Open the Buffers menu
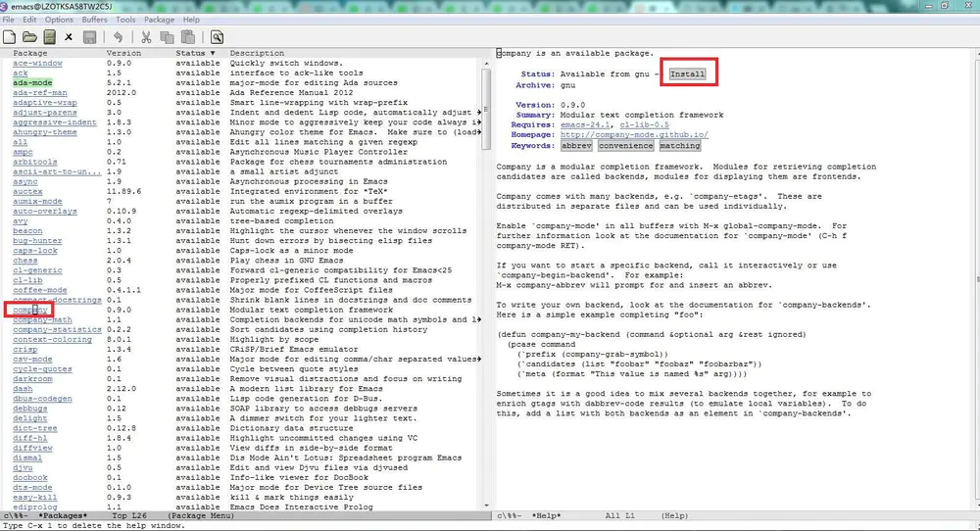The height and width of the screenshot is (531, 980). [x=94, y=20]
